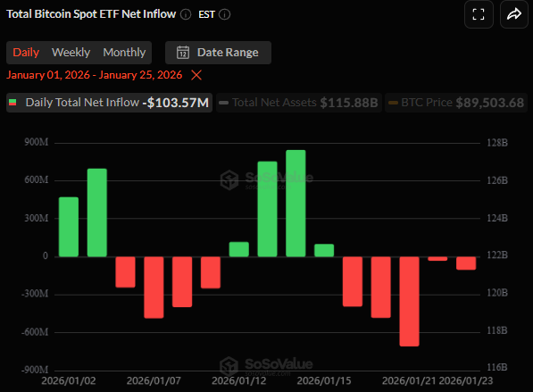Screen dimensions: 533x392
Task: Open the Date Range picker
Action: pyautogui.click(x=218, y=53)
